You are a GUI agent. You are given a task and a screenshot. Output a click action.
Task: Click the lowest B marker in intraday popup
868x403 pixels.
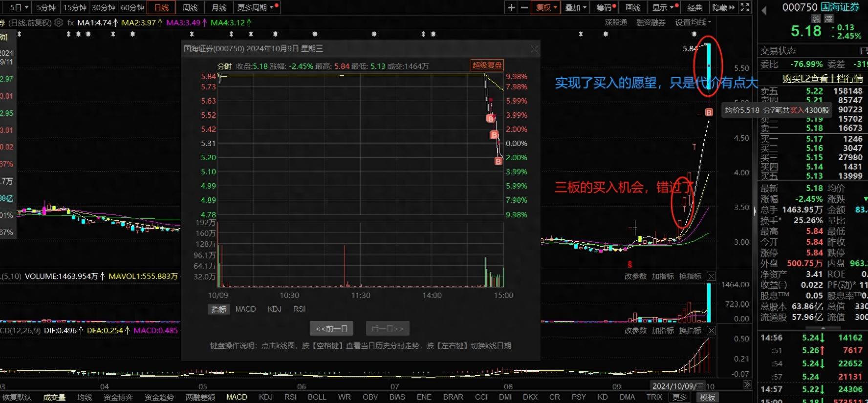tap(499, 161)
